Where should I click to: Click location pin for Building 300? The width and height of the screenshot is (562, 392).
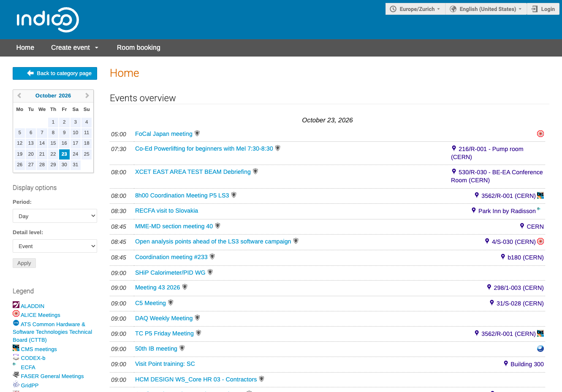(x=506, y=363)
